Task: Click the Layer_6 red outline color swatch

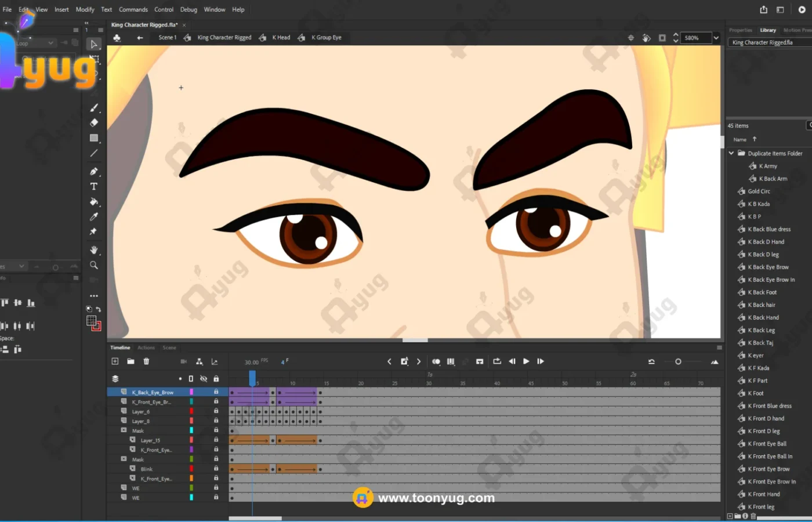Action: (x=191, y=411)
